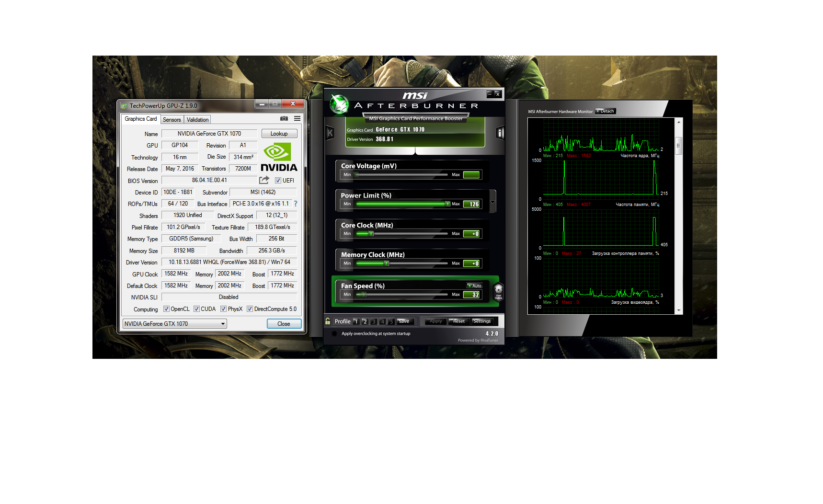Click the NVIDIA SLI value Disabled
The height and width of the screenshot is (504, 823).
point(229,297)
